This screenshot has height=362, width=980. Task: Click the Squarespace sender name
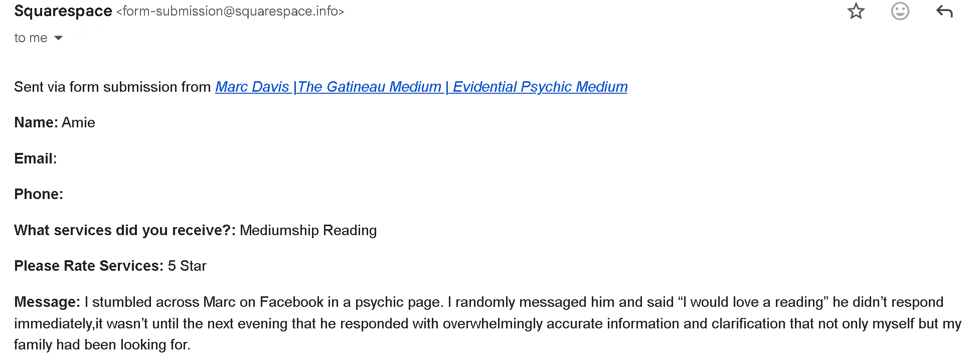(x=63, y=11)
